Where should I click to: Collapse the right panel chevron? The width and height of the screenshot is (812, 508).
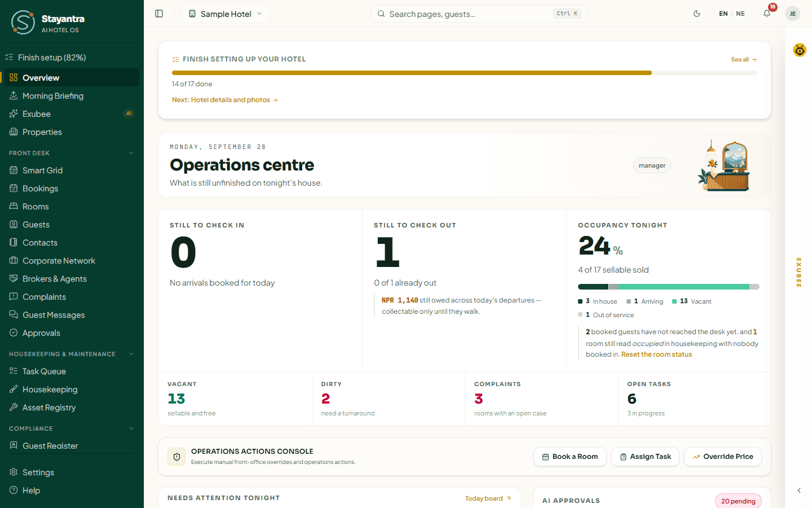[799, 491]
